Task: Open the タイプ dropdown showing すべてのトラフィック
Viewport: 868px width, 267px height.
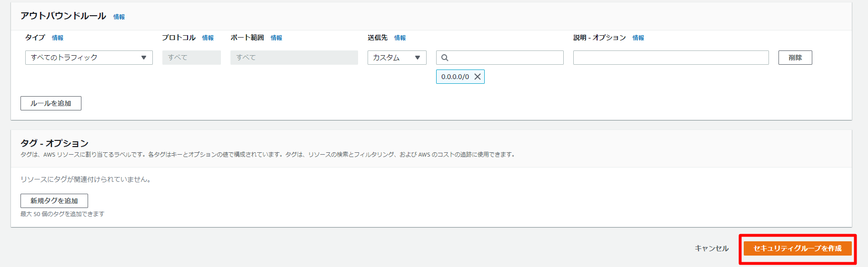Action: (89, 58)
